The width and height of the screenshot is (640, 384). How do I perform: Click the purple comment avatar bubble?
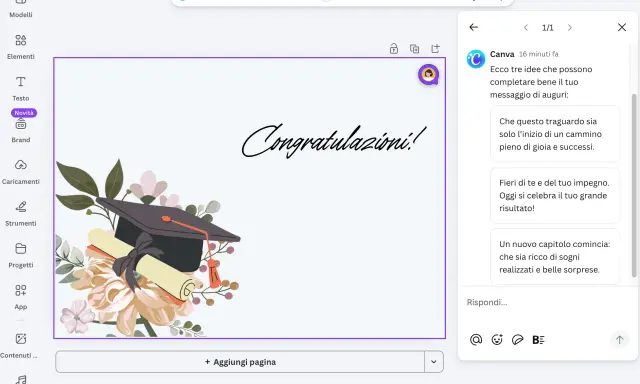(428, 75)
